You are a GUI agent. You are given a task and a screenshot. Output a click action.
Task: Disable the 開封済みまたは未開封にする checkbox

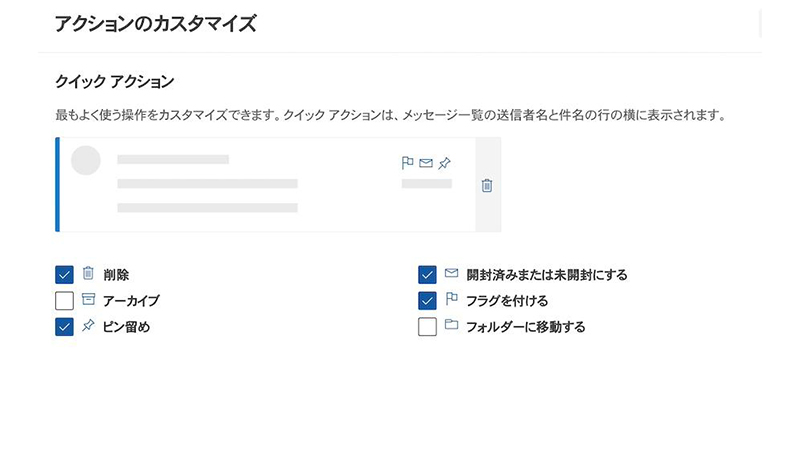coord(428,275)
